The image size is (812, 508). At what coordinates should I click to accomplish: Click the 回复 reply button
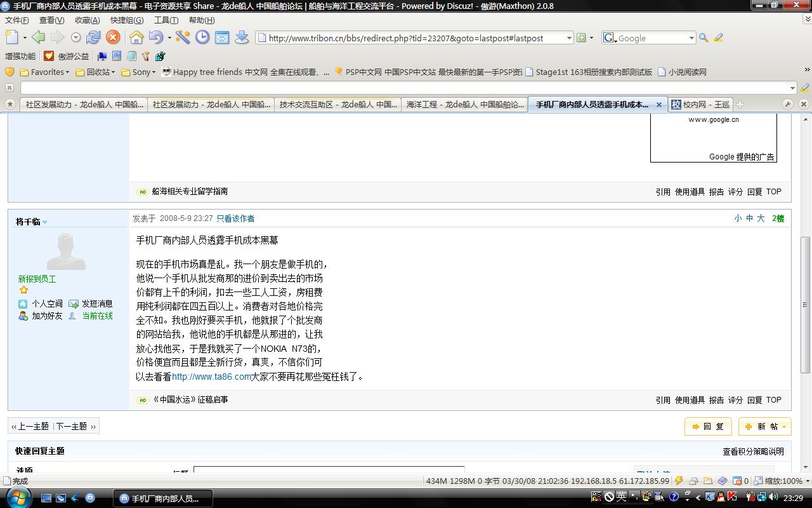(708, 427)
